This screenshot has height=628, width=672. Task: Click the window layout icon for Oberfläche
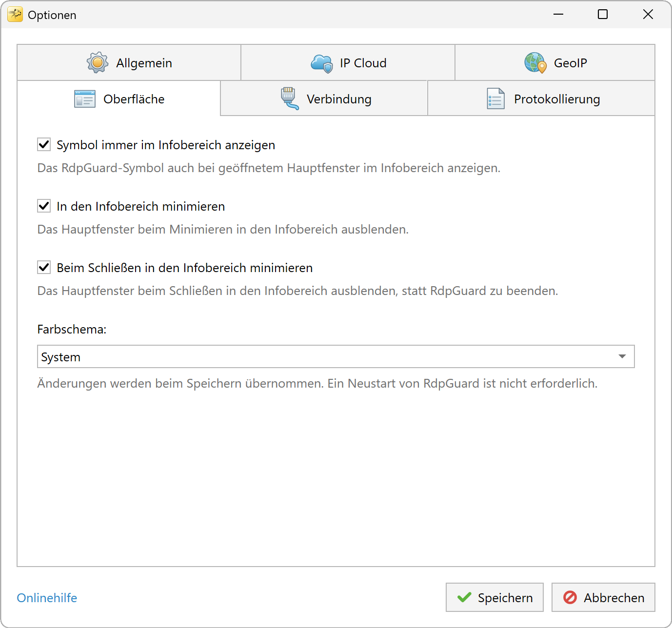point(85,99)
